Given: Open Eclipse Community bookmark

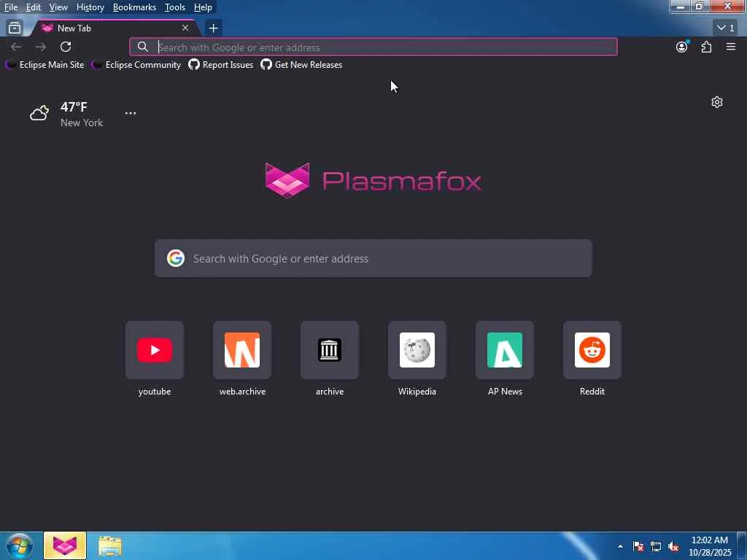Looking at the screenshot, I should pos(136,65).
